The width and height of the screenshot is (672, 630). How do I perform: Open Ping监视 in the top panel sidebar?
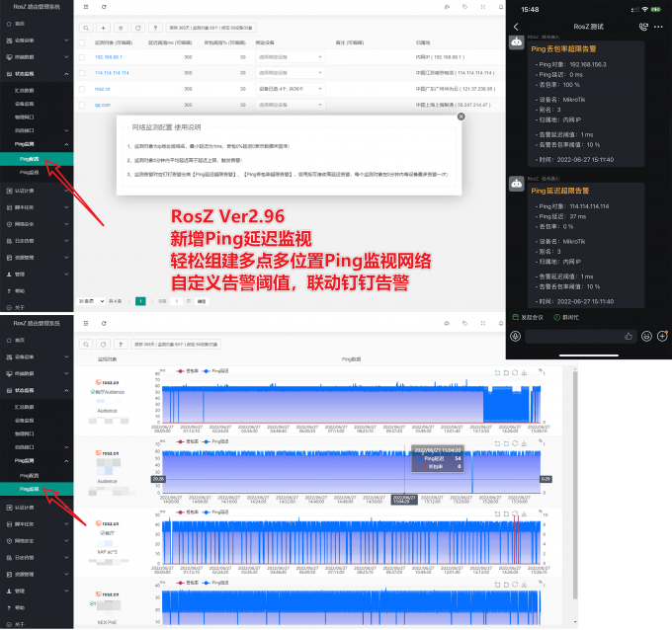tap(29, 172)
